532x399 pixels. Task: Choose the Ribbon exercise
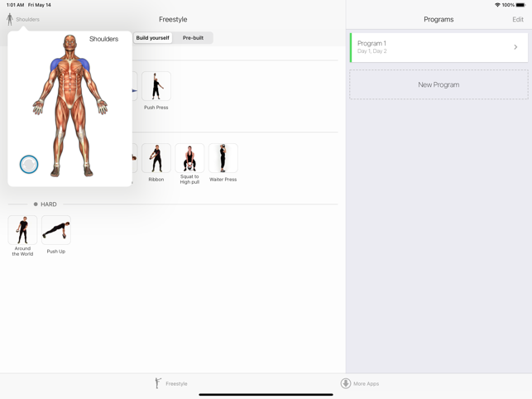tap(156, 158)
